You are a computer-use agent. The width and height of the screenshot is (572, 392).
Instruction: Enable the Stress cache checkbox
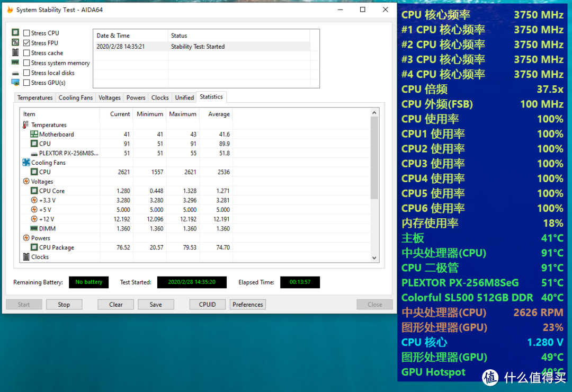26,53
